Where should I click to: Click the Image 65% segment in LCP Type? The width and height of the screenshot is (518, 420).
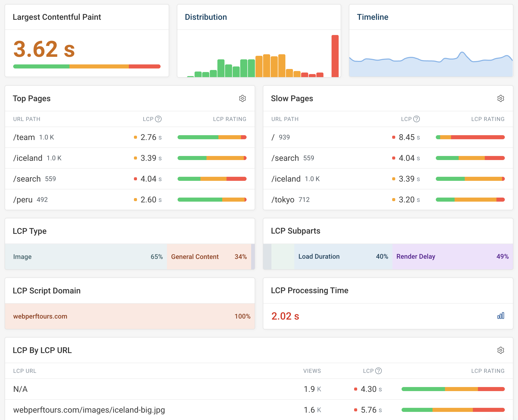[86, 257]
